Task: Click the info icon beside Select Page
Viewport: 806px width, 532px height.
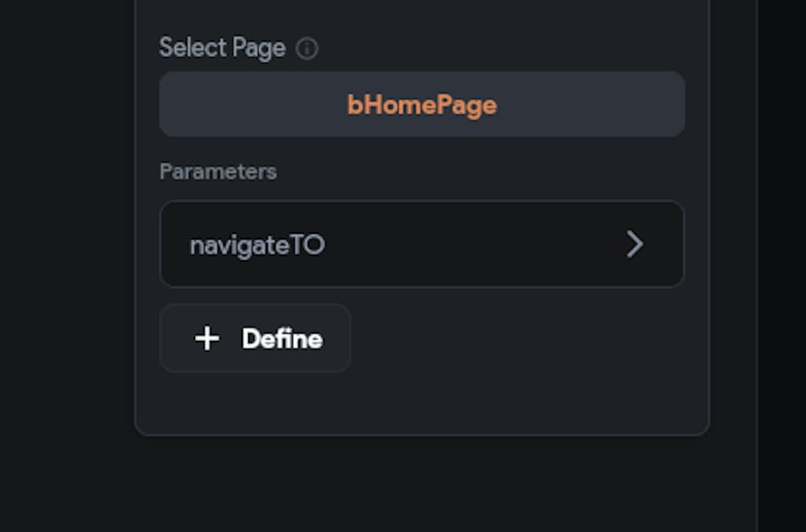Action: [x=307, y=48]
